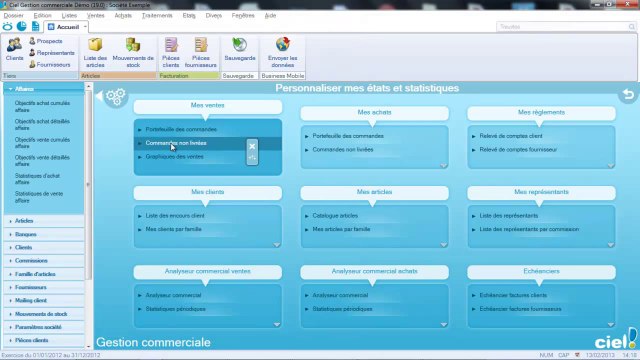Expand the Mes clients card arrow
This screenshot has width=640, height=360.
(277, 245)
